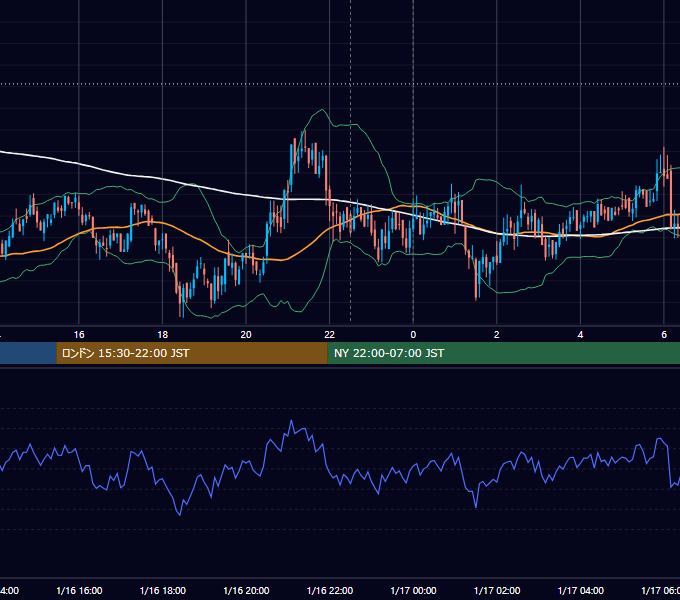The width and height of the screenshot is (680, 600).
Task: Select the blue session bar before ロンドン
Action: click(28, 353)
